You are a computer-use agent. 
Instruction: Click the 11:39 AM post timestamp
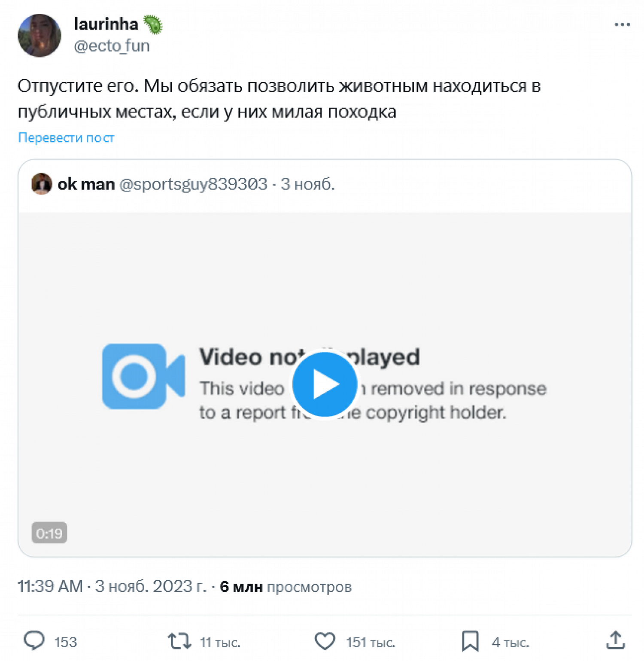(50, 586)
